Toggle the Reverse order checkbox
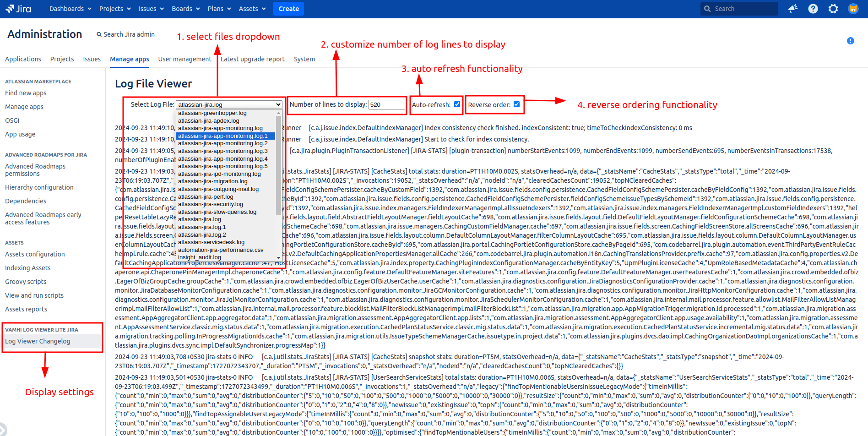Image resolution: width=868 pixels, height=436 pixels. tap(516, 104)
